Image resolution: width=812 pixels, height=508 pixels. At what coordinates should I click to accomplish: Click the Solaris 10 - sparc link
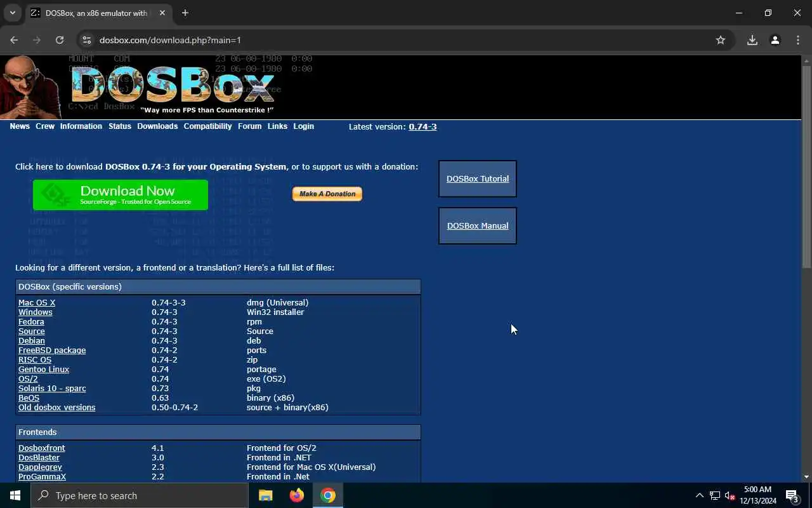point(52,389)
